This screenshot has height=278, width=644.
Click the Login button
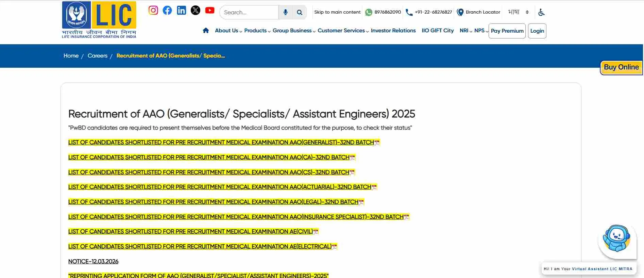pos(537,31)
